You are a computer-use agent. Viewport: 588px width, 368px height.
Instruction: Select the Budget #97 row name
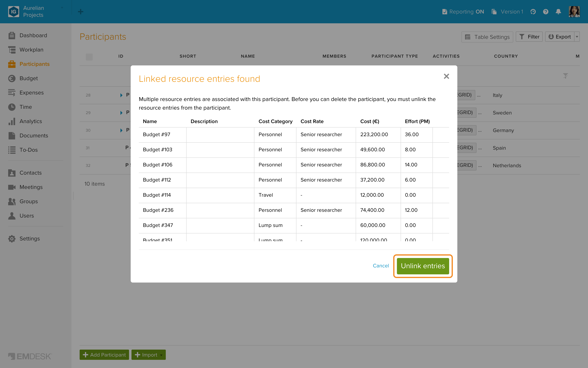coord(156,135)
